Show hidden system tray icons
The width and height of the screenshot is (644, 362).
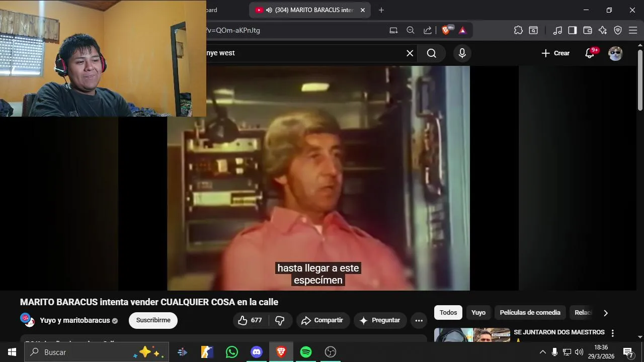542,352
